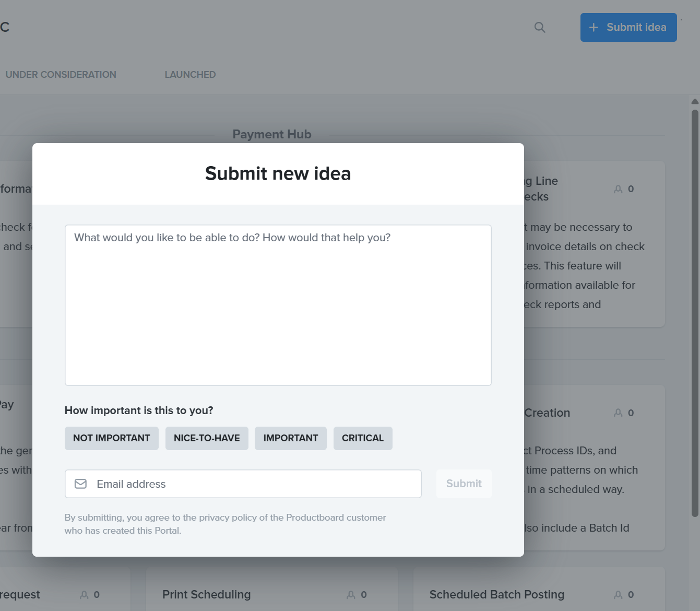This screenshot has height=611, width=700.
Task: Click vote icon on Scheduled Batch Posting card
Action: tap(618, 595)
